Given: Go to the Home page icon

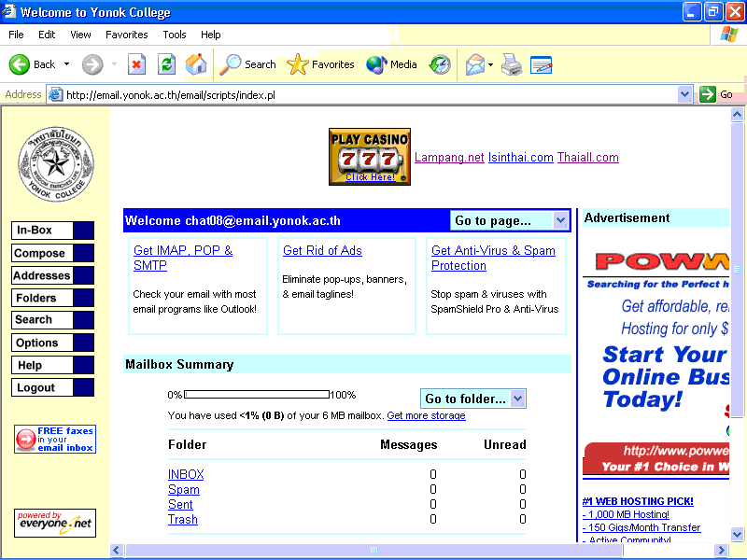Looking at the screenshot, I should point(196,64).
